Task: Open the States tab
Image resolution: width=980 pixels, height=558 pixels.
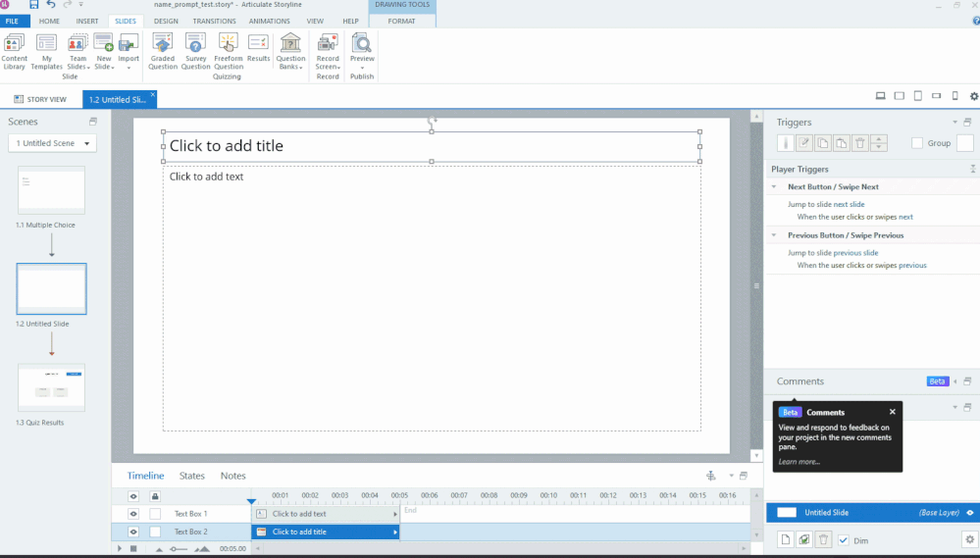Action: click(192, 476)
